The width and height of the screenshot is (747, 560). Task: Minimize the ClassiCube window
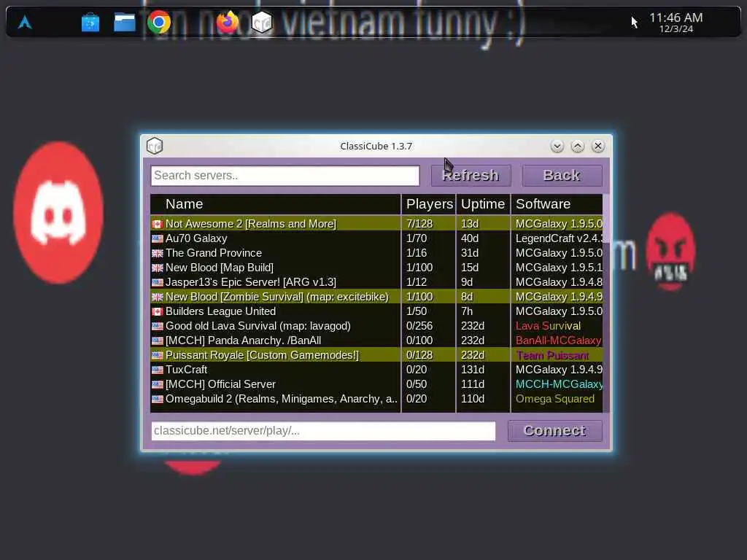[x=557, y=146]
